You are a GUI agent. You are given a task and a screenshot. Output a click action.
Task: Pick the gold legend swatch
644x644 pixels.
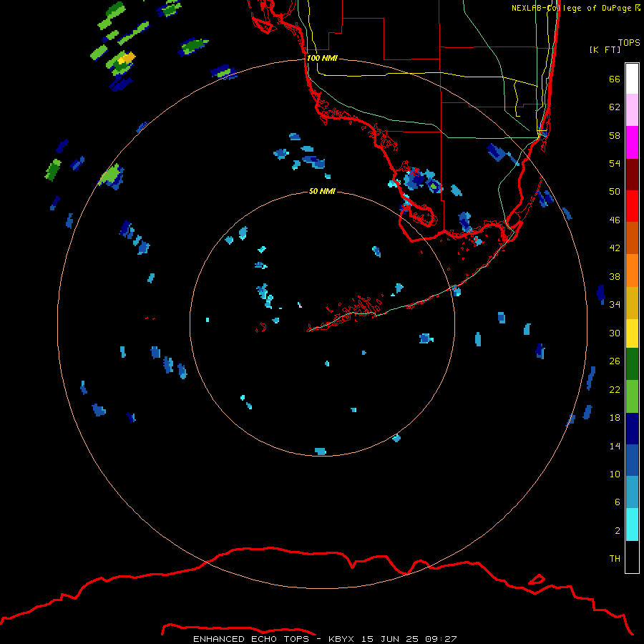(632, 303)
